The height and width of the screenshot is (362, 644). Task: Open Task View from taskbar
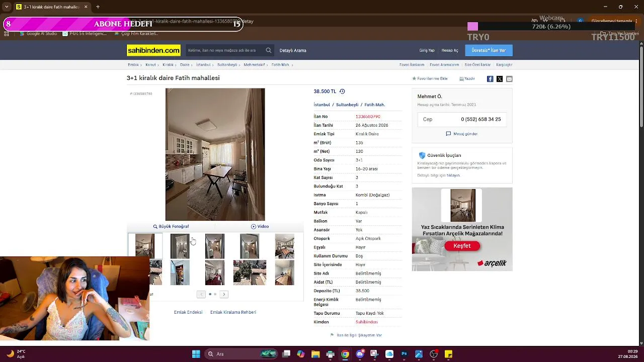point(286,354)
